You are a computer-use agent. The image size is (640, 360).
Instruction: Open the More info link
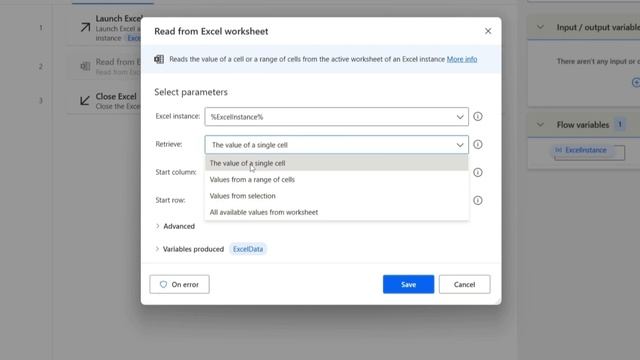462,59
